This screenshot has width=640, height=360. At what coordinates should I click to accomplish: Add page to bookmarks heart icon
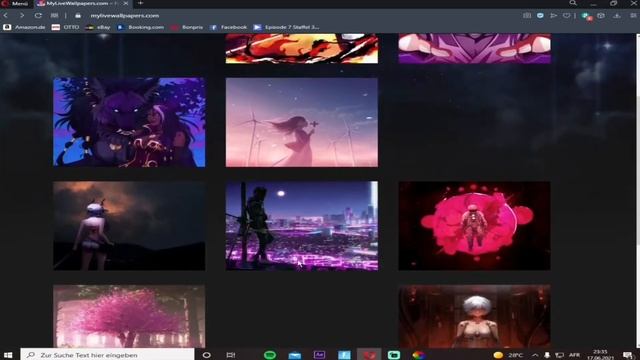(x=567, y=16)
